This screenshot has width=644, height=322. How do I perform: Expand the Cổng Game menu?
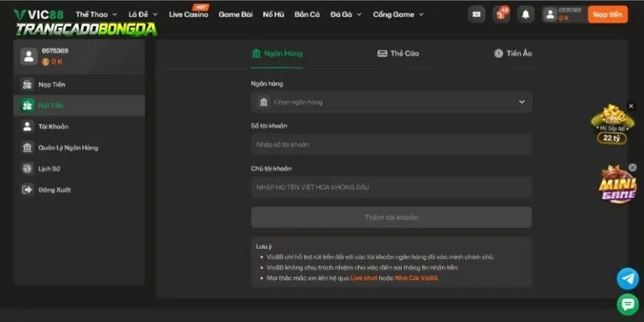(398, 14)
